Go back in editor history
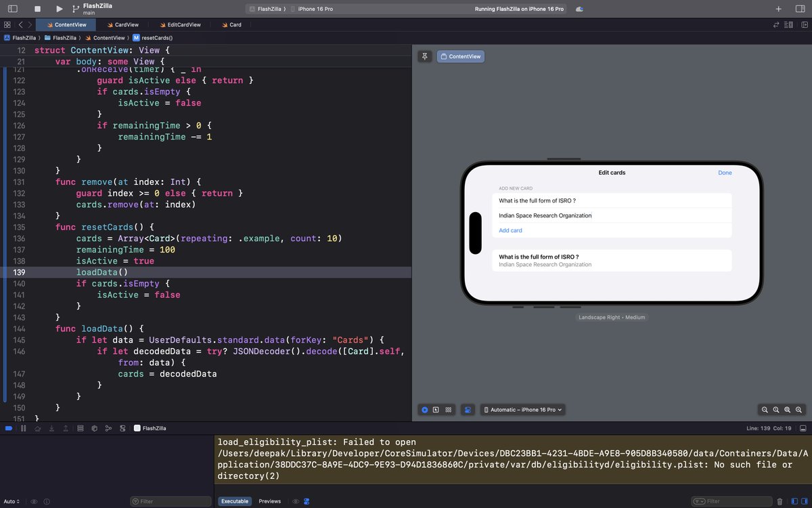The width and height of the screenshot is (812, 508). click(x=20, y=24)
